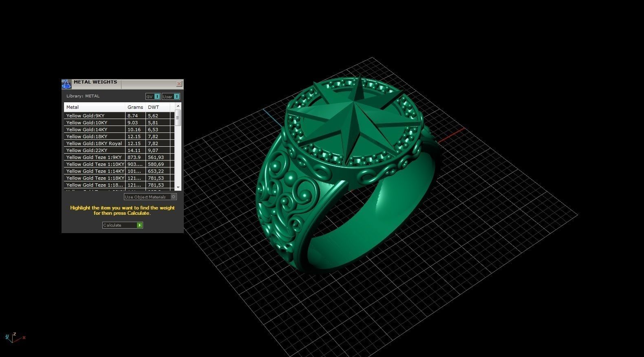Click the 5,62 DWT cell

click(158, 116)
